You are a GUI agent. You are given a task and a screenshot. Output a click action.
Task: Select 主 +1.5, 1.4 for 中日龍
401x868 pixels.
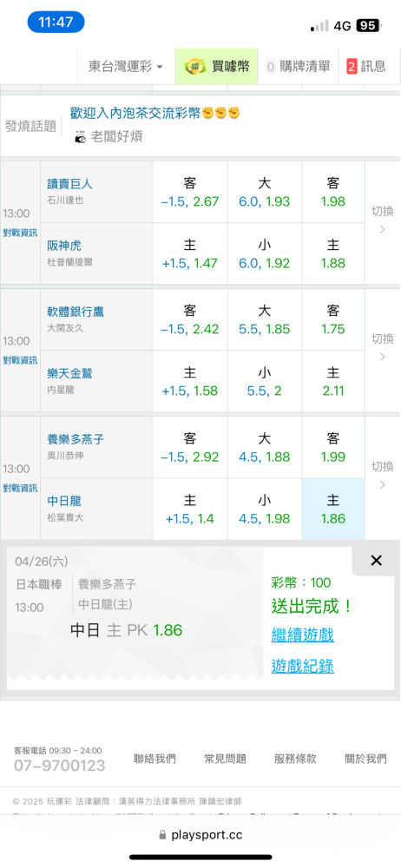pyautogui.click(x=190, y=510)
